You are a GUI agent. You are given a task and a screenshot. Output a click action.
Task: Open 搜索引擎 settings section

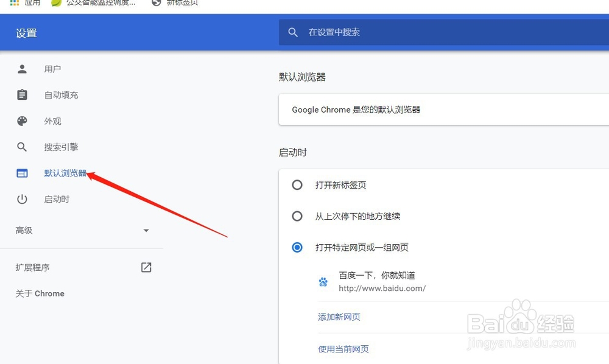(x=61, y=147)
